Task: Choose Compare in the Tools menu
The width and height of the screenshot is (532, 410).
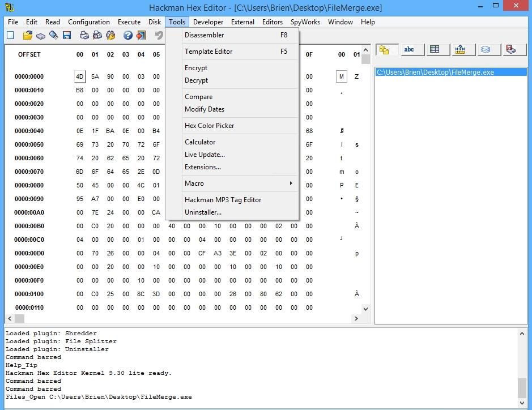Action: point(232,97)
